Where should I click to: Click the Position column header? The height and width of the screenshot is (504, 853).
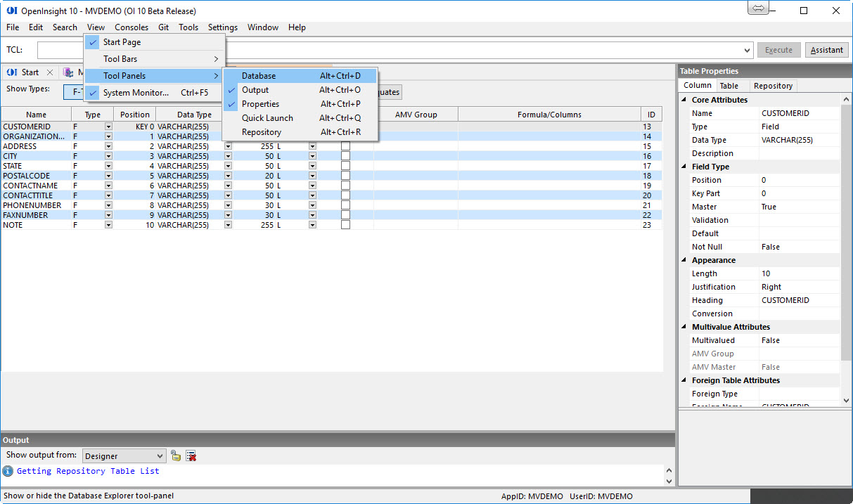pos(135,115)
